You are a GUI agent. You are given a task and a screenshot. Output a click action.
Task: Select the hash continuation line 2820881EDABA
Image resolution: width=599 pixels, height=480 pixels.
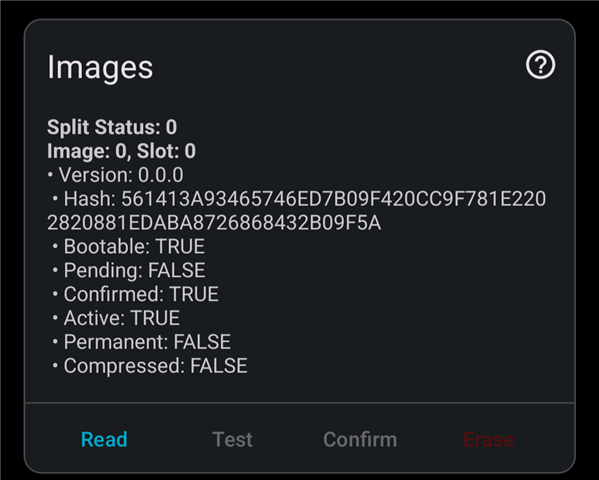click(214, 223)
